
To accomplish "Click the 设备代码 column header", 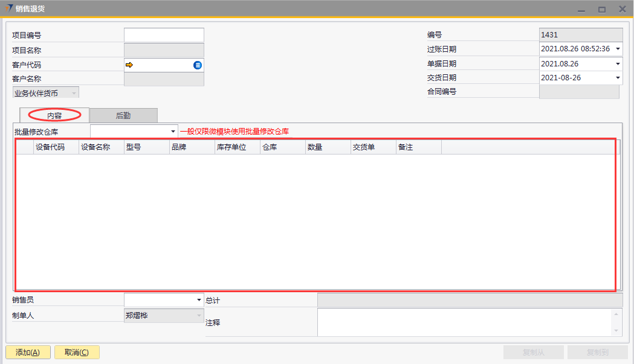I will (x=50, y=147).
